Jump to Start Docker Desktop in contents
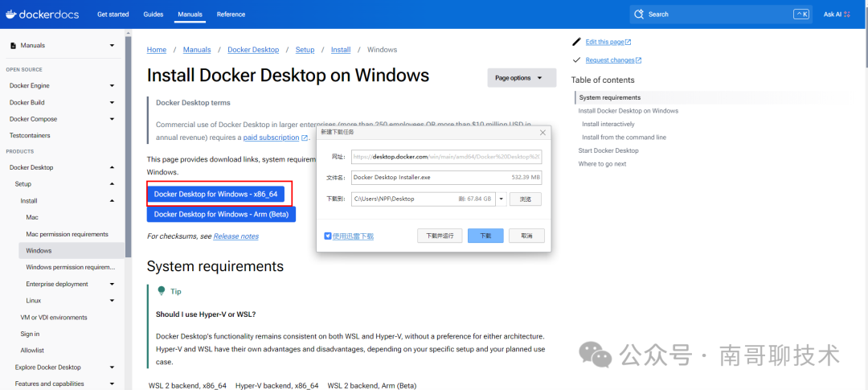The height and width of the screenshot is (390, 868). (608, 150)
